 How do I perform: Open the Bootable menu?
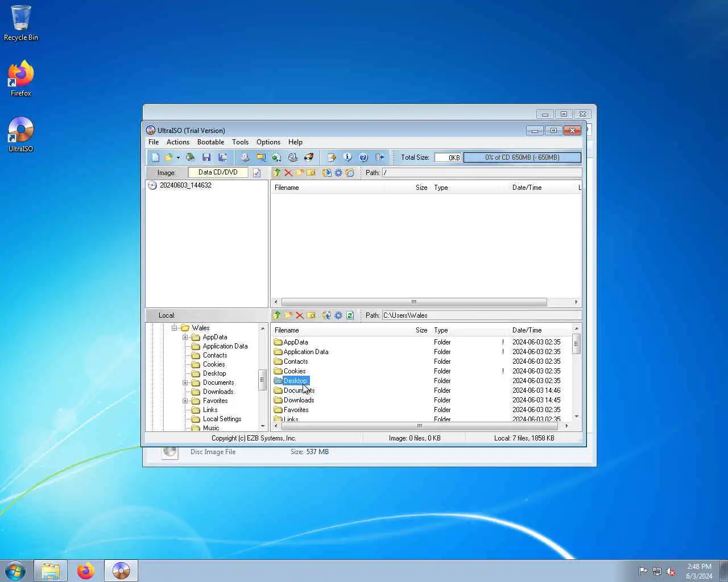pos(210,142)
